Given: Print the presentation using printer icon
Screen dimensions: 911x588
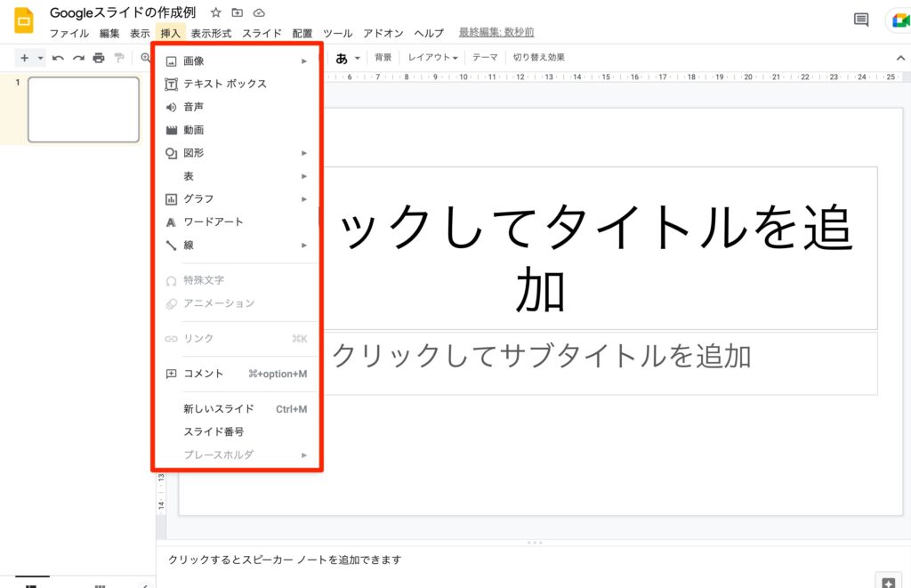Looking at the screenshot, I should pyautogui.click(x=99, y=58).
